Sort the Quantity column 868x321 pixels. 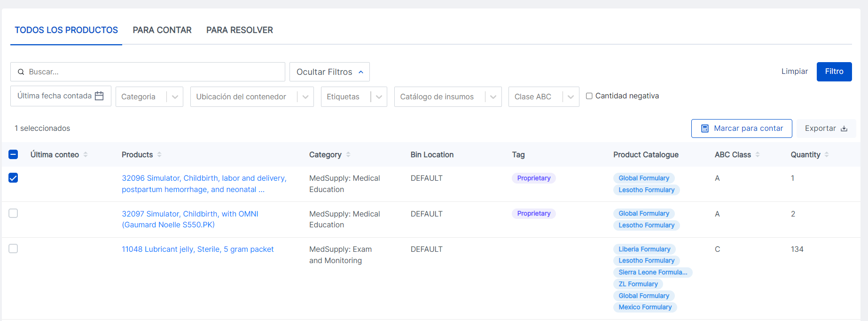pyautogui.click(x=827, y=154)
